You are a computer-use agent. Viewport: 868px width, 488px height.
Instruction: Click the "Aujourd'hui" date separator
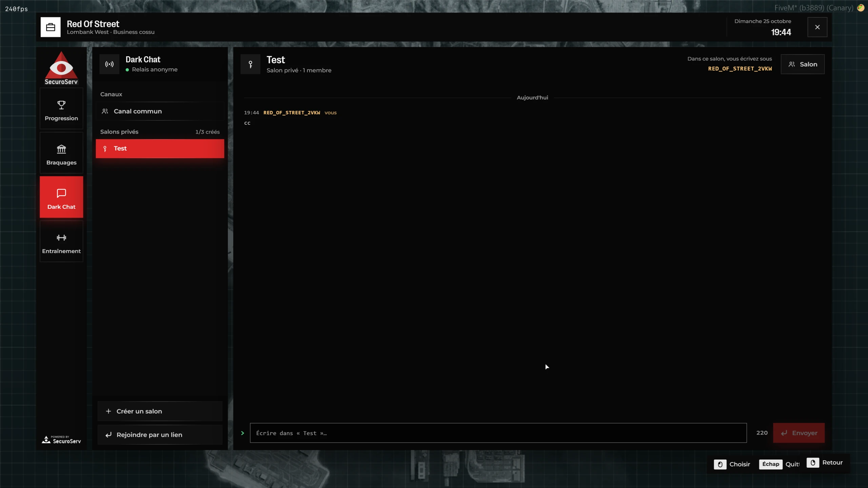point(532,98)
